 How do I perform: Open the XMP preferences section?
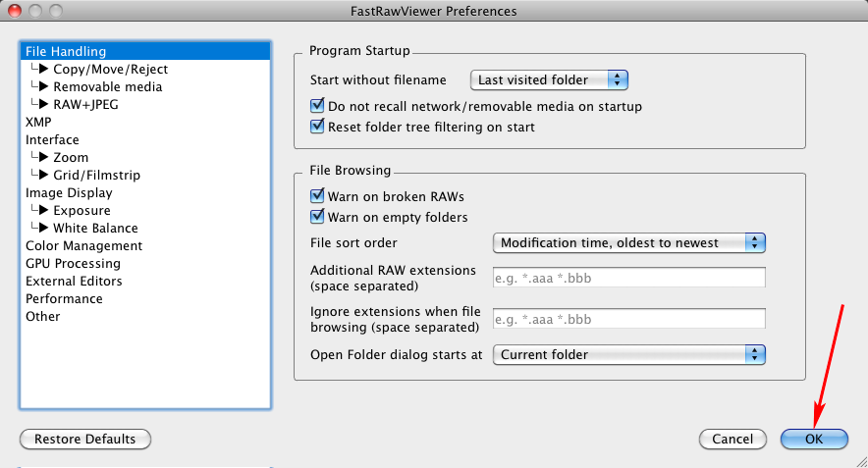38,122
